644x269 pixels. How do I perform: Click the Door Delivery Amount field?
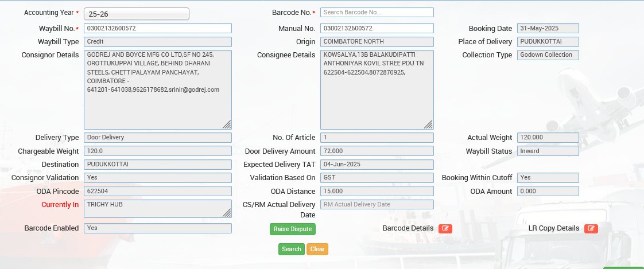[377, 151]
